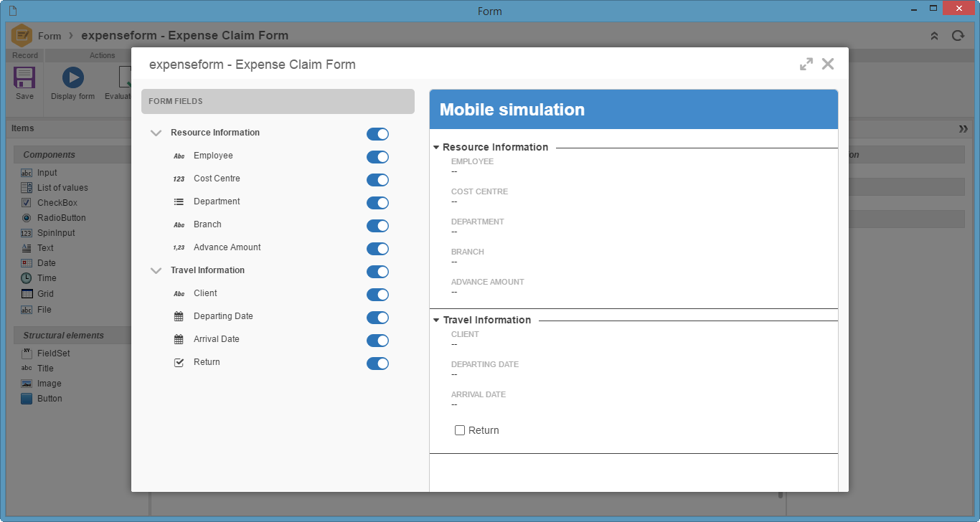Click the Abc icon beside Branch
The width and height of the screenshot is (980, 522).
coord(179,224)
